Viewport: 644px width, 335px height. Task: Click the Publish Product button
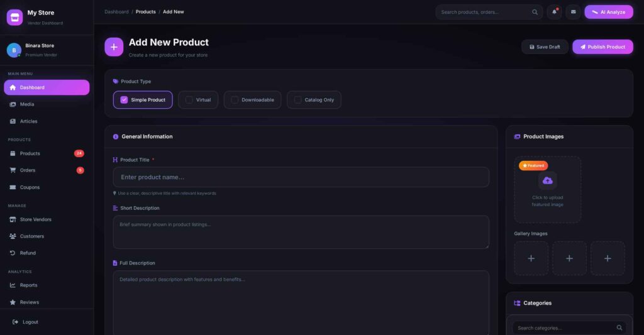(x=602, y=47)
